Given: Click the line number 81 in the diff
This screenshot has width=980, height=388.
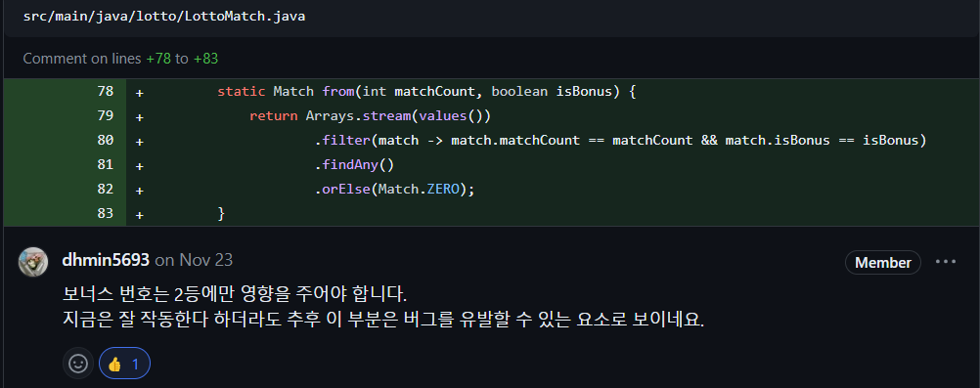Looking at the screenshot, I should click(106, 164).
